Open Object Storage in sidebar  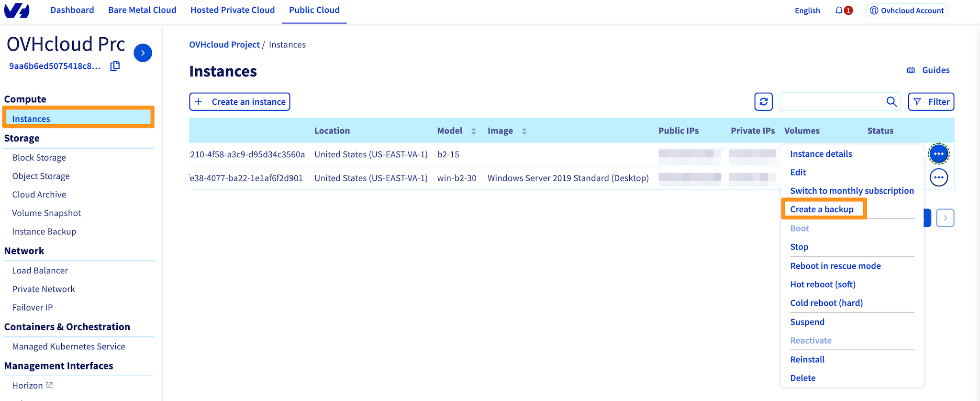pos(41,176)
